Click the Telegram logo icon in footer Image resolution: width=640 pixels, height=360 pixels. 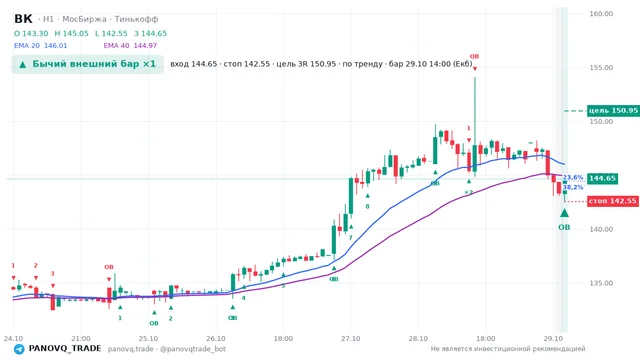point(19,349)
